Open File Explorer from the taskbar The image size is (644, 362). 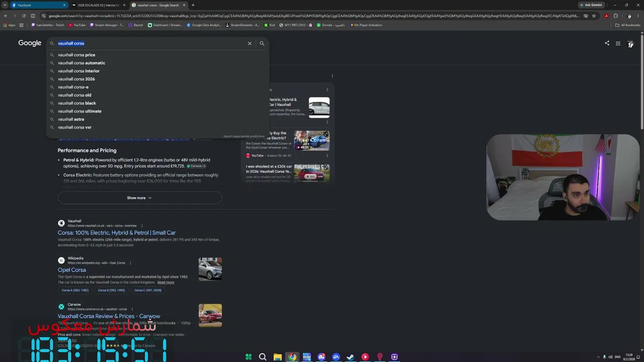(x=277, y=357)
